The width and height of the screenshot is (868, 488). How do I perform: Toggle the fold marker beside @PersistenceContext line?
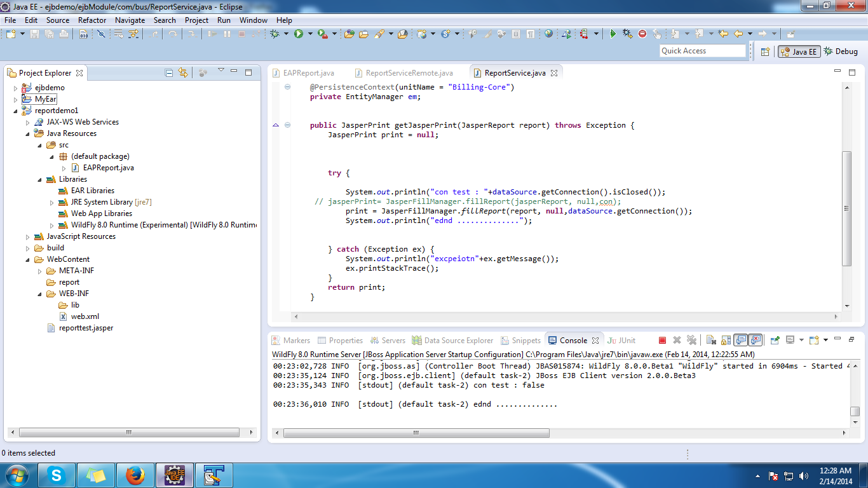(287, 87)
